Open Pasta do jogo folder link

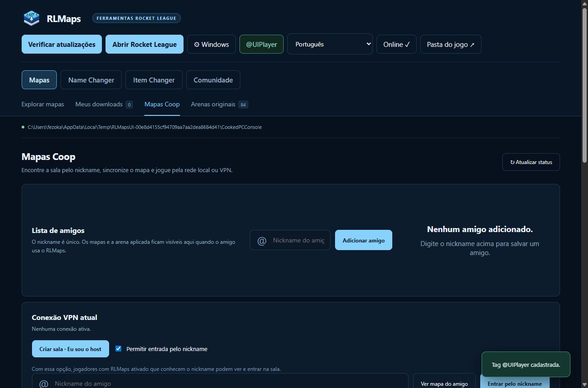tap(451, 44)
